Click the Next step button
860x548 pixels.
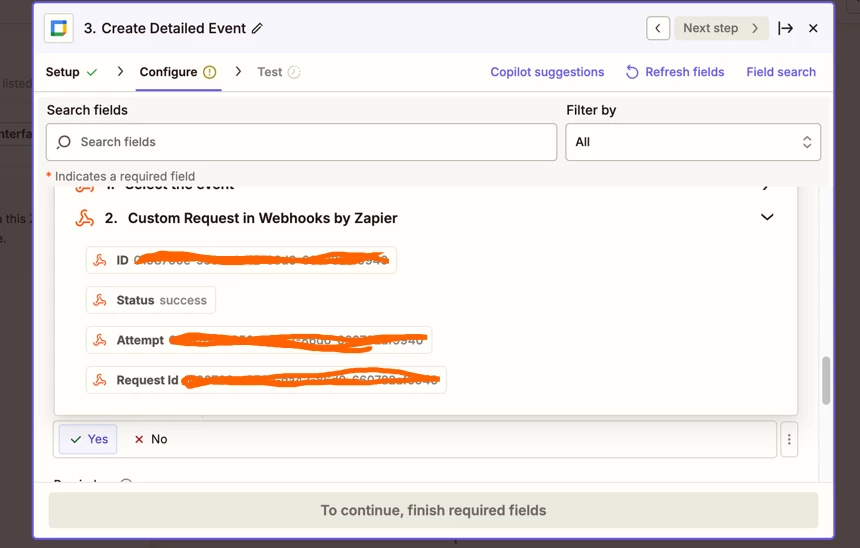coord(721,28)
